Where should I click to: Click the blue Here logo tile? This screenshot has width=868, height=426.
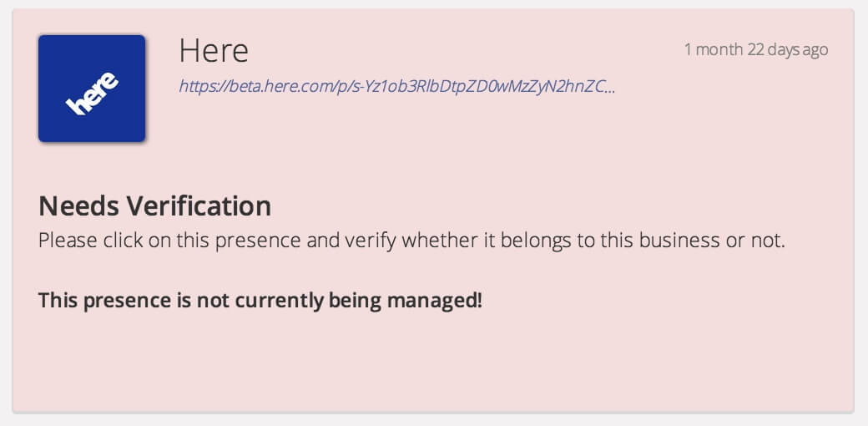click(x=92, y=88)
